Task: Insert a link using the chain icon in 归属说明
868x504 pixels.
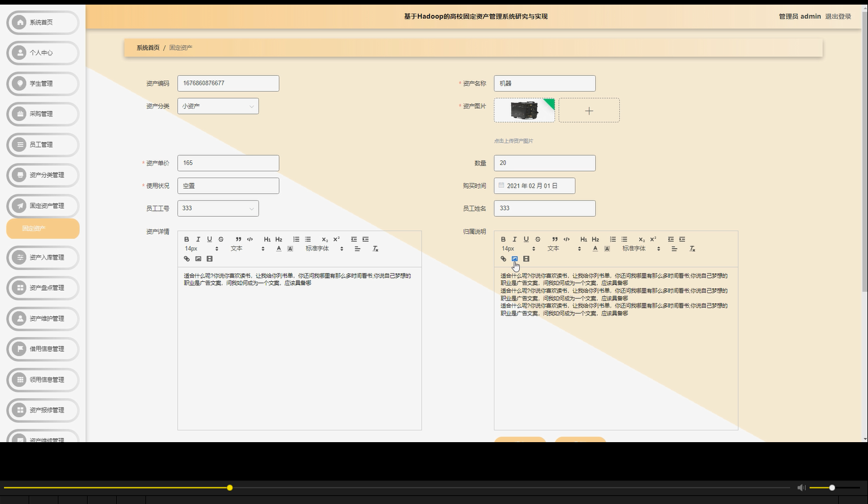Action: tap(503, 259)
